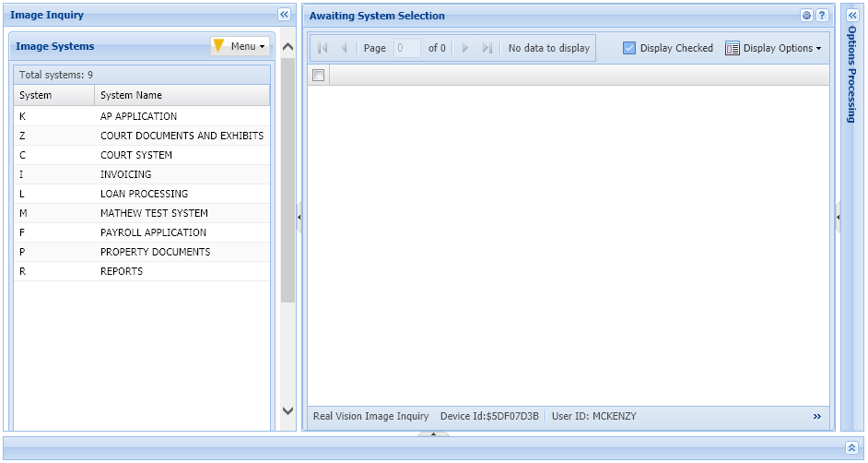Click the Options Processing vertical label
Viewport: 868px width, 463px height.
click(852, 74)
